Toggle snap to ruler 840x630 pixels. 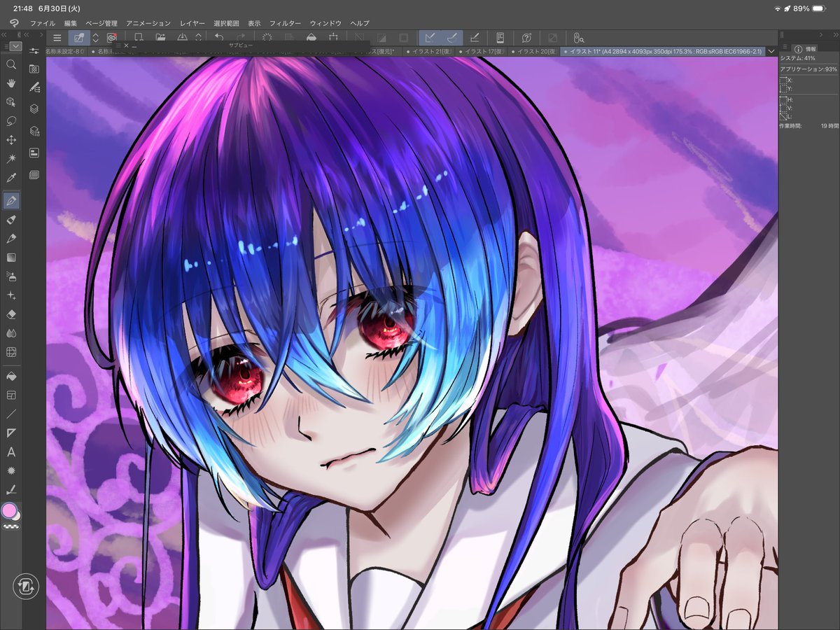click(x=430, y=38)
